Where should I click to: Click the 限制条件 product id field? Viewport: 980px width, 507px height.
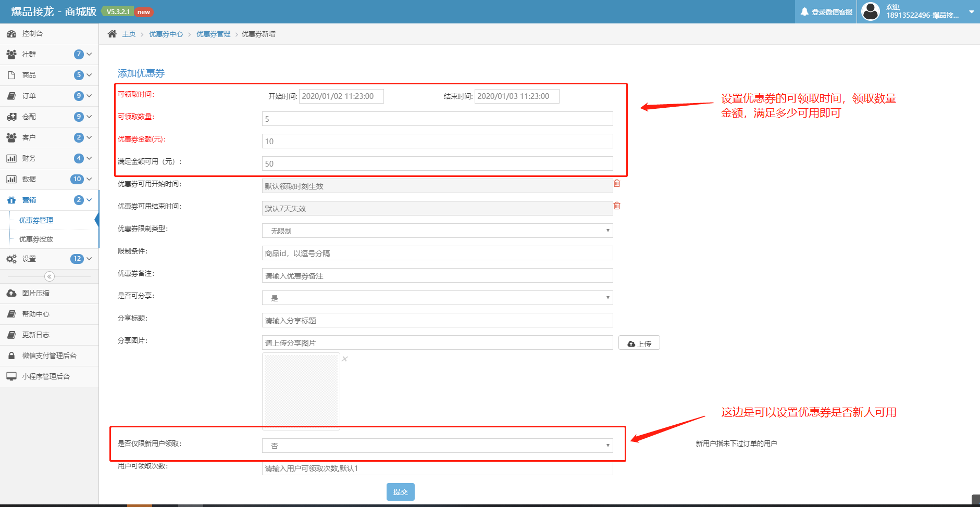click(x=437, y=253)
